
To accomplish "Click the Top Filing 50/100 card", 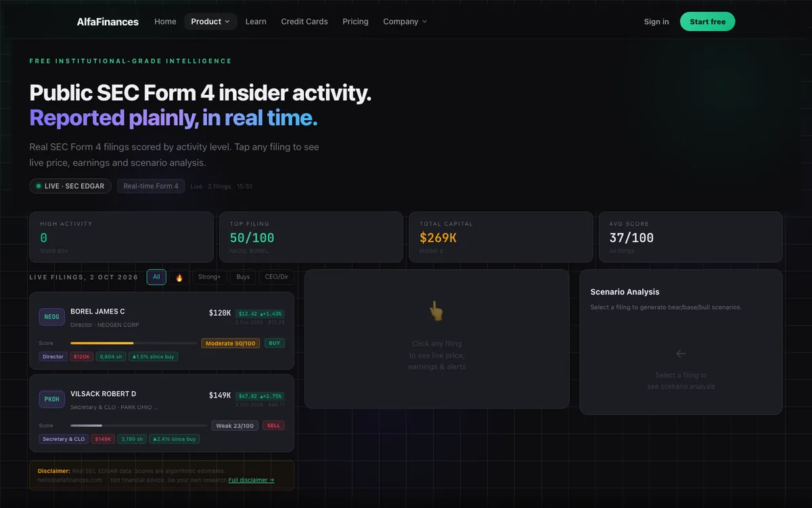I will [311, 237].
